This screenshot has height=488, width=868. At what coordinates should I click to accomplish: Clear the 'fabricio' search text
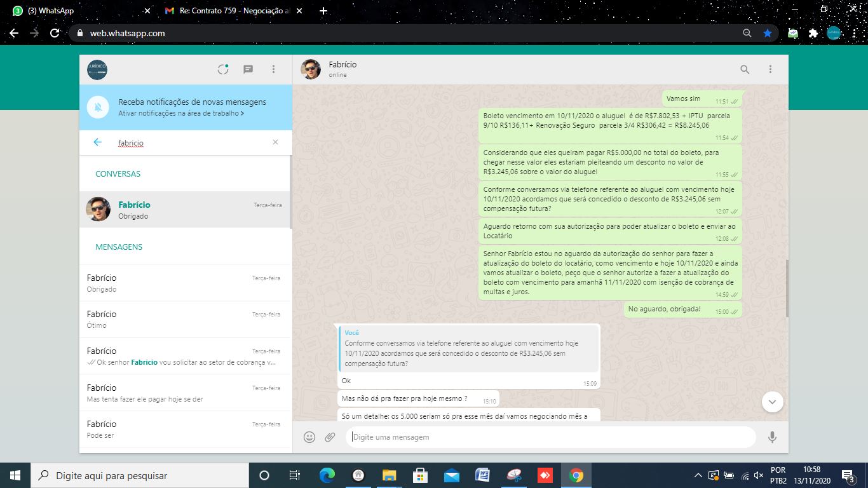[x=275, y=142]
